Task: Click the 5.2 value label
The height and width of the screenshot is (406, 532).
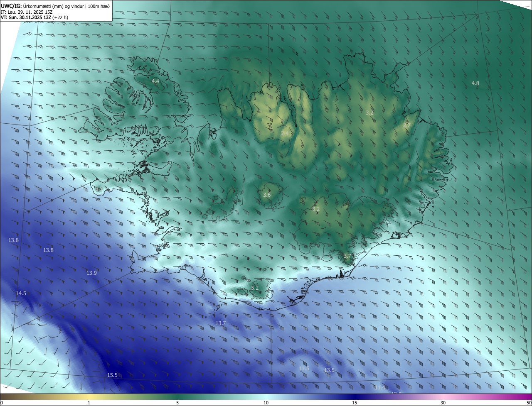Action: coord(255,288)
